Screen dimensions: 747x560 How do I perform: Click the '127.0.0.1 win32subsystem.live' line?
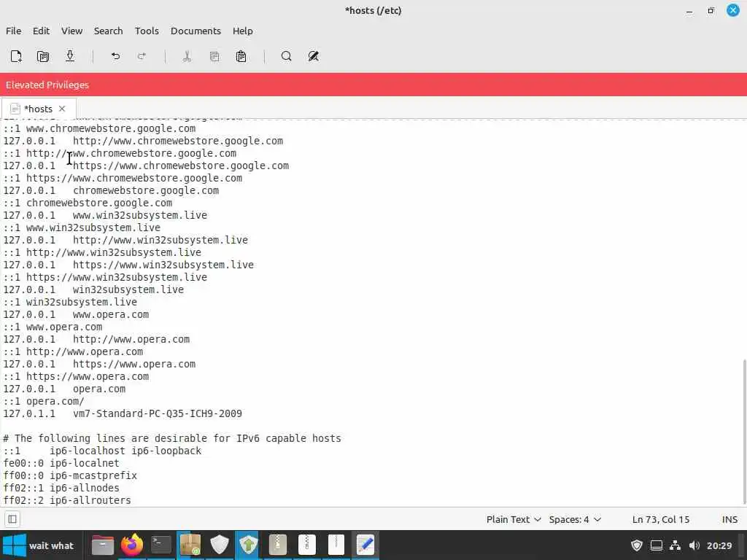click(93, 290)
